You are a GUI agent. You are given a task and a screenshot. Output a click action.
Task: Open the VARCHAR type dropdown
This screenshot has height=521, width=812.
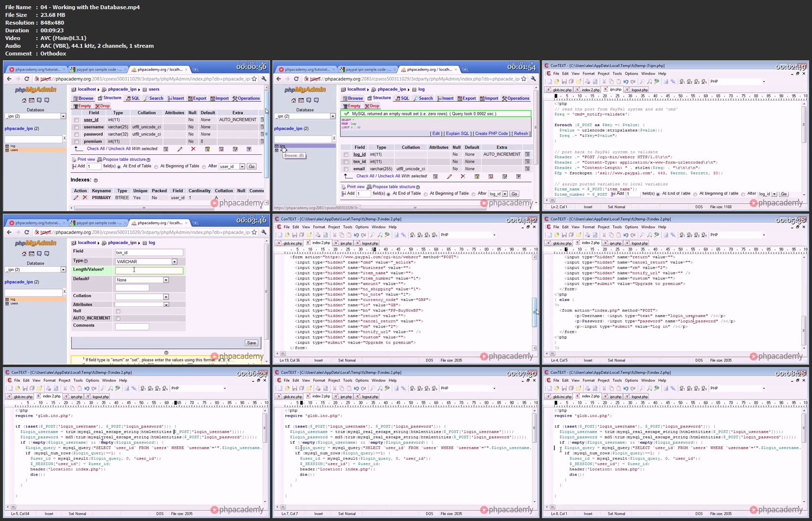(146, 261)
